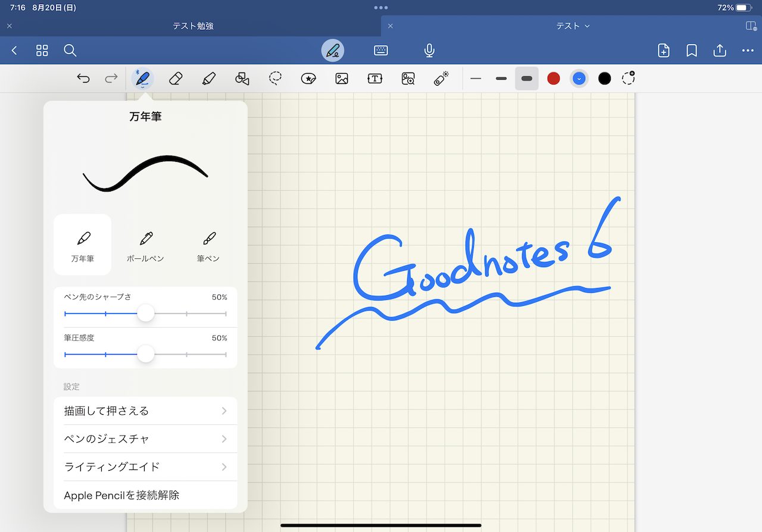Pick the black color swatch
The image size is (762, 532).
tap(605, 79)
